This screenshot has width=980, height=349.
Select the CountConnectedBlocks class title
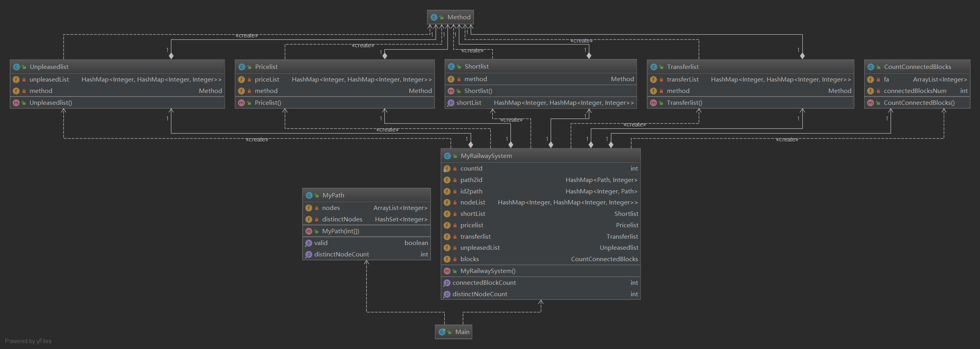917,67
